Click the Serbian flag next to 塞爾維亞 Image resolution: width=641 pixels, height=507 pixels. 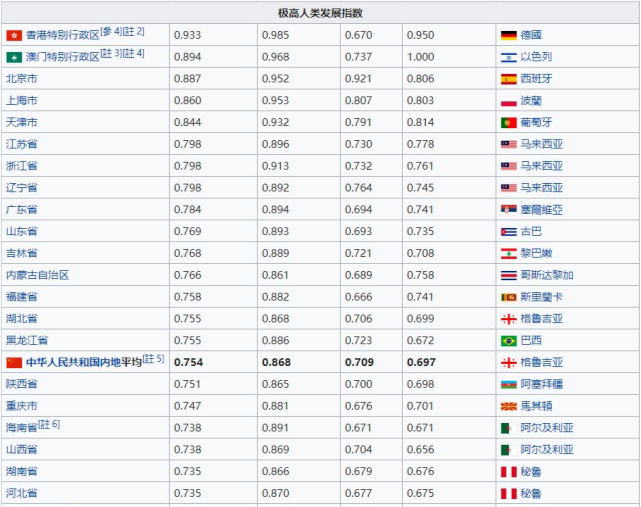coord(509,210)
